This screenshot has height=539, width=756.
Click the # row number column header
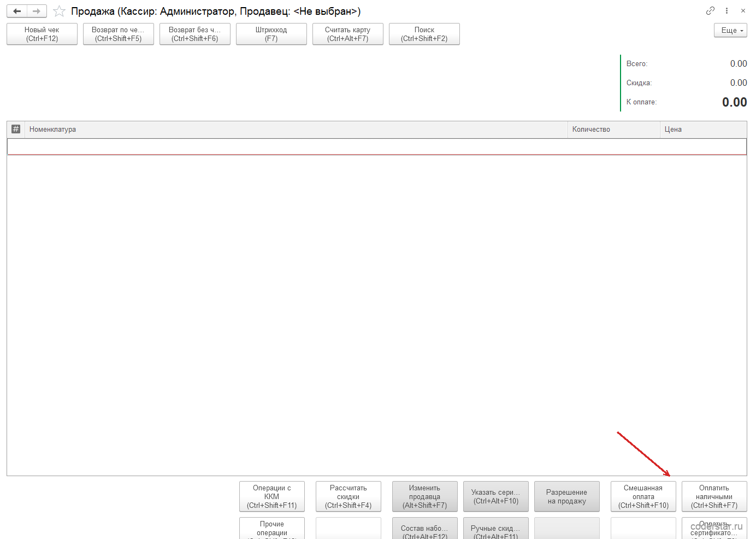tap(16, 129)
